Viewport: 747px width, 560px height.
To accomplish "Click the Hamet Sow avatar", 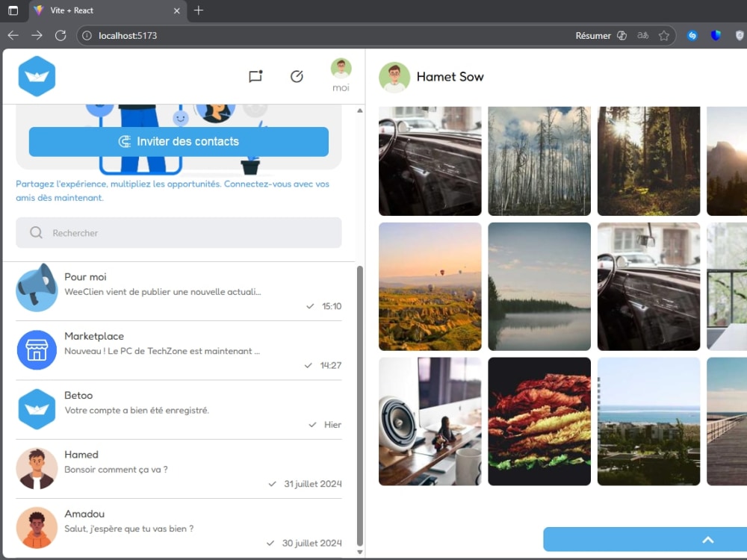I will click(x=394, y=77).
